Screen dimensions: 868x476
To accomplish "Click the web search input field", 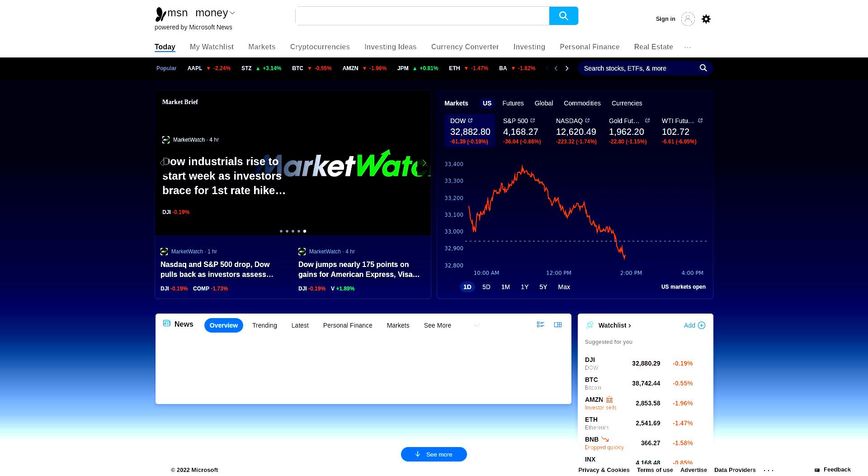I will point(422,16).
